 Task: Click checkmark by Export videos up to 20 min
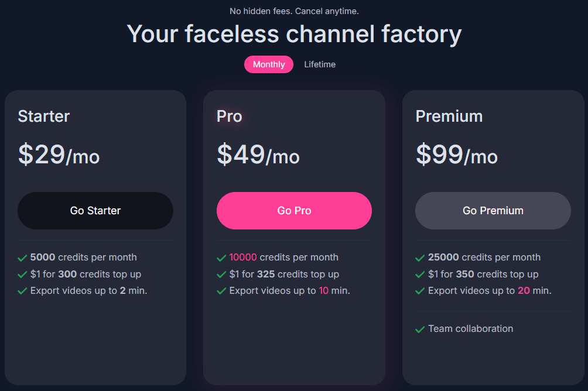pyautogui.click(x=420, y=291)
